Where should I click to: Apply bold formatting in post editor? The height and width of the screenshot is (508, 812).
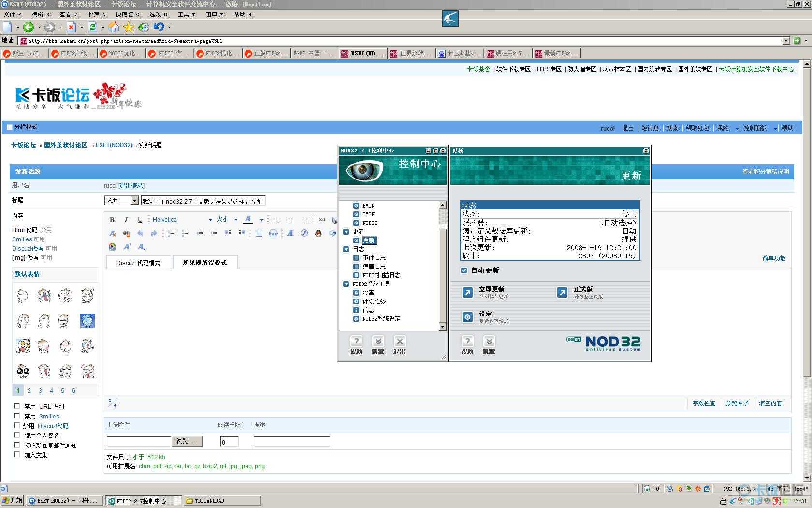[x=112, y=220]
